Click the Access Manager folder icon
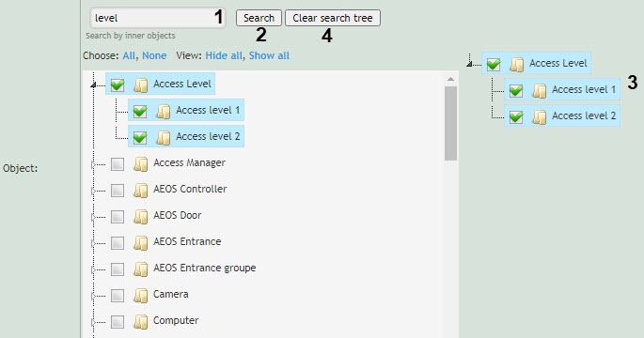The height and width of the screenshot is (338, 644). 141,164
